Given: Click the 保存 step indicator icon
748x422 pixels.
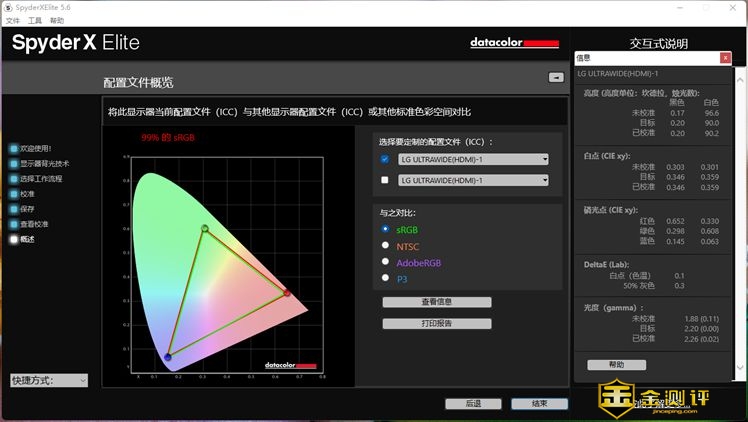Looking at the screenshot, I should click(x=14, y=209).
